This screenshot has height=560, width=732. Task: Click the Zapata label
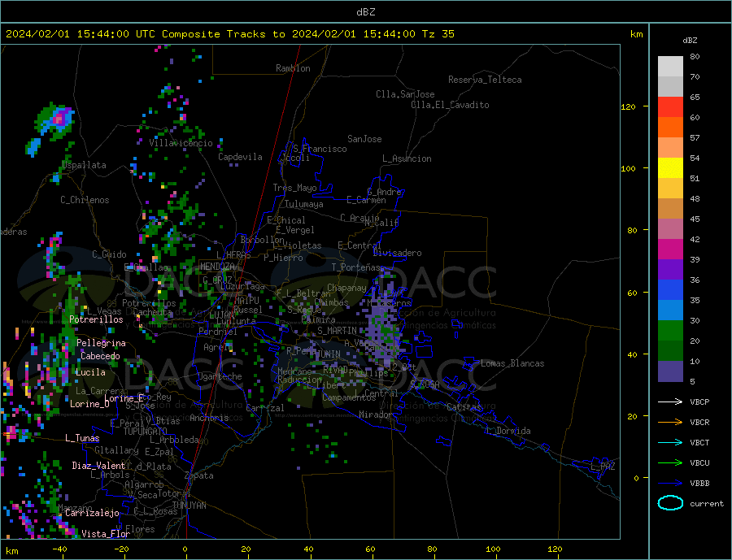tap(199, 475)
